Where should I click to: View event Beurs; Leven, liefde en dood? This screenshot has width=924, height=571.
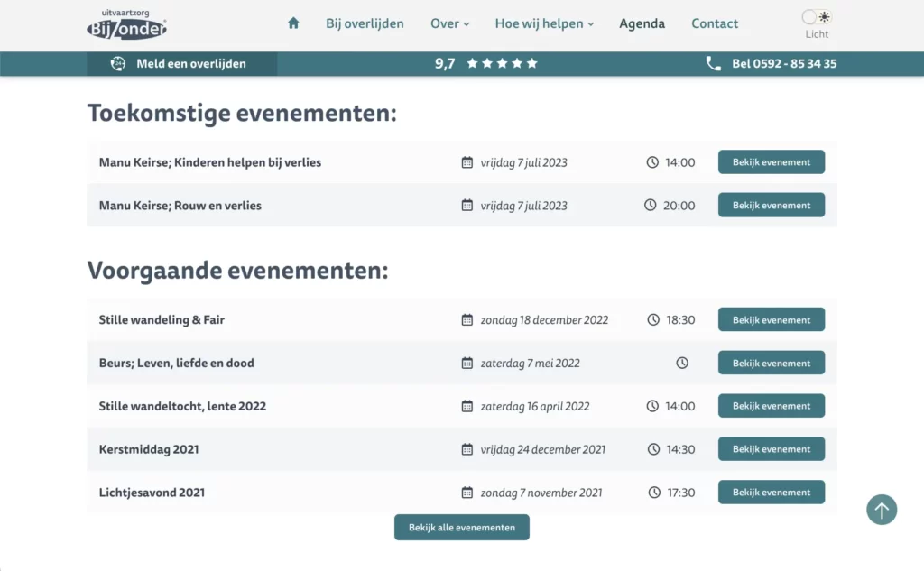[772, 363]
